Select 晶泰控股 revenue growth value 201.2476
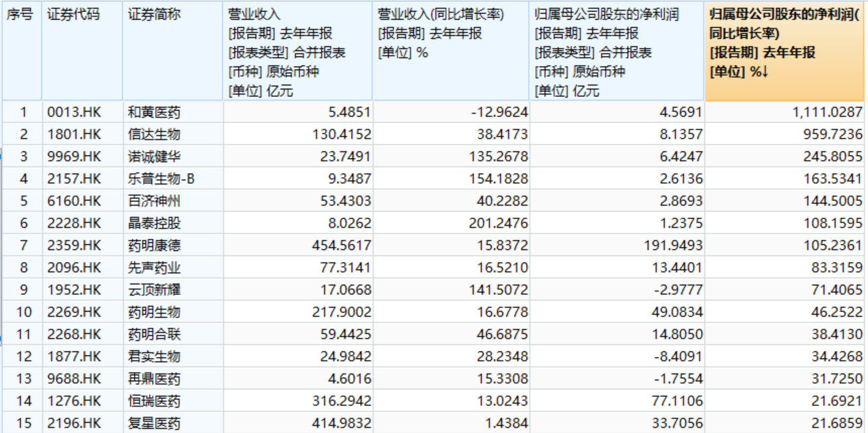 pyautogui.click(x=500, y=223)
